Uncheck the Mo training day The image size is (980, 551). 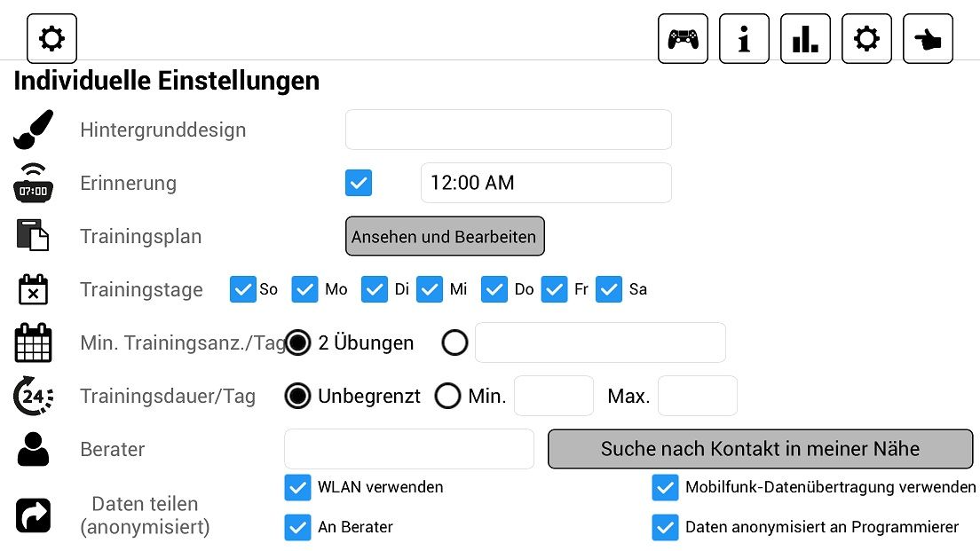coord(305,289)
